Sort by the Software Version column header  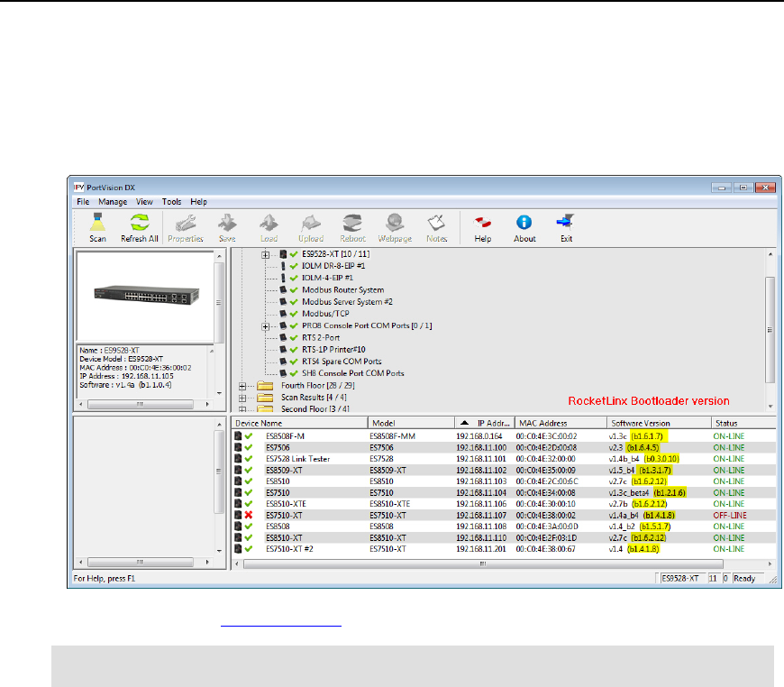pos(659,423)
